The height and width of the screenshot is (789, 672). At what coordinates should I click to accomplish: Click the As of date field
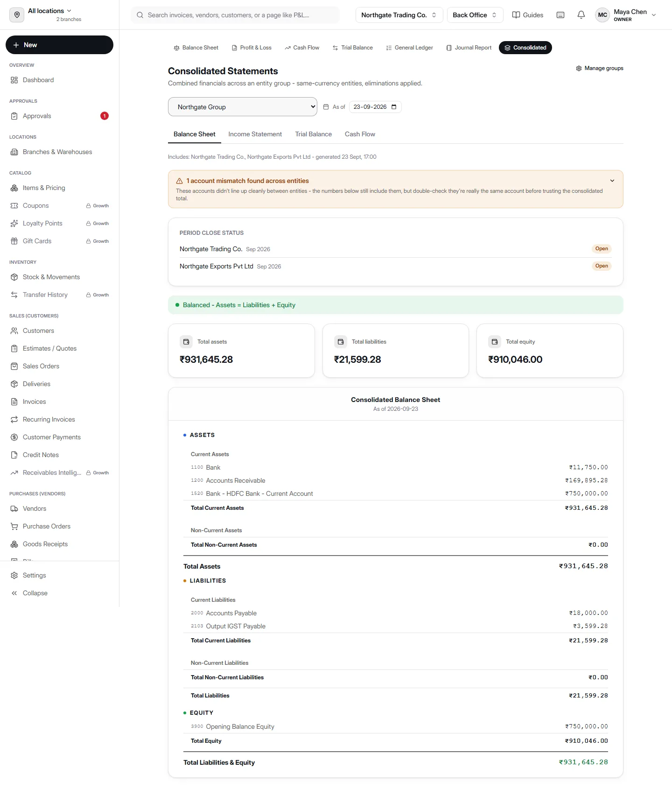pyautogui.click(x=375, y=107)
